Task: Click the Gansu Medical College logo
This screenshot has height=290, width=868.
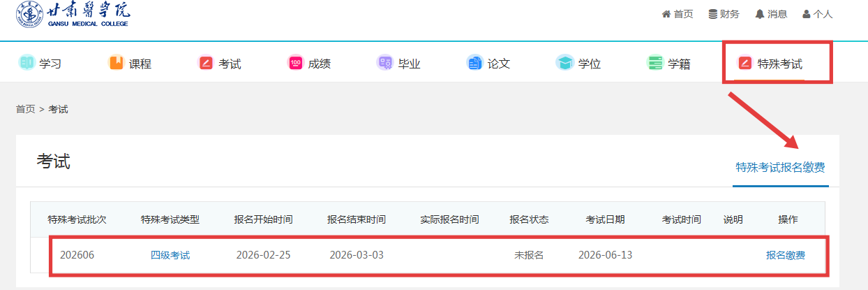Action: [73, 15]
